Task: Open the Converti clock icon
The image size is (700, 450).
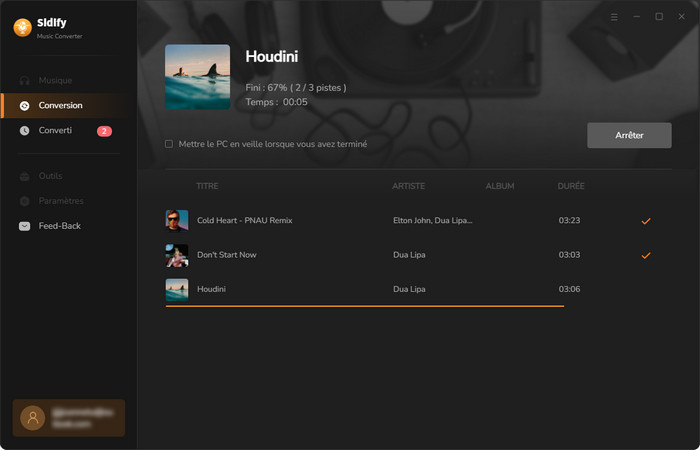Action: click(x=25, y=130)
